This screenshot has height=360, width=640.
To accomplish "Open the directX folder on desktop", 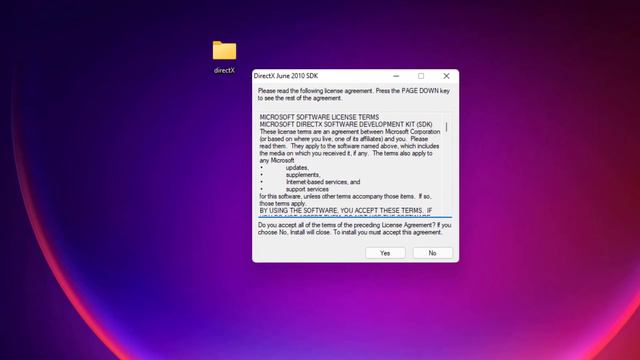I will pos(224,51).
